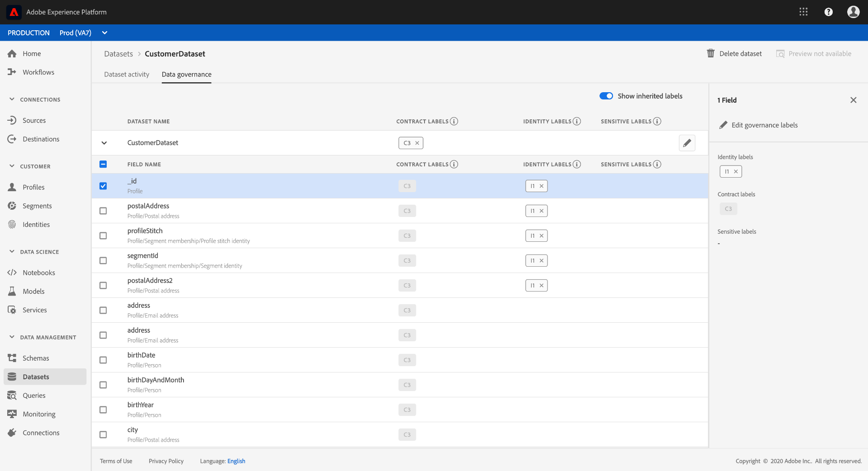Remove the C3 label from CustomerDataset
This screenshot has height=471, width=868.
tap(417, 143)
